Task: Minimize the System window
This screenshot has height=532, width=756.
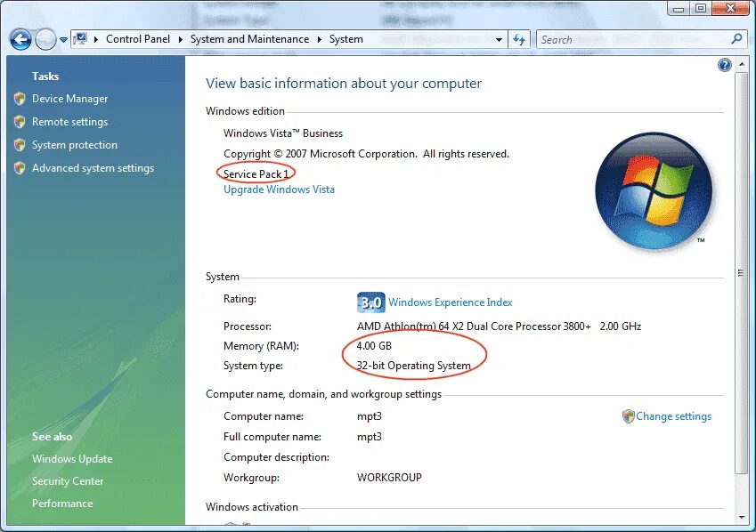Action: [679, 9]
